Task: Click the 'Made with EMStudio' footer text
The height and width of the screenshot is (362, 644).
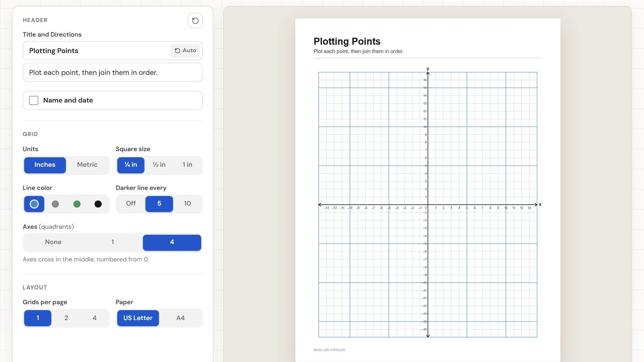Action: click(329, 350)
